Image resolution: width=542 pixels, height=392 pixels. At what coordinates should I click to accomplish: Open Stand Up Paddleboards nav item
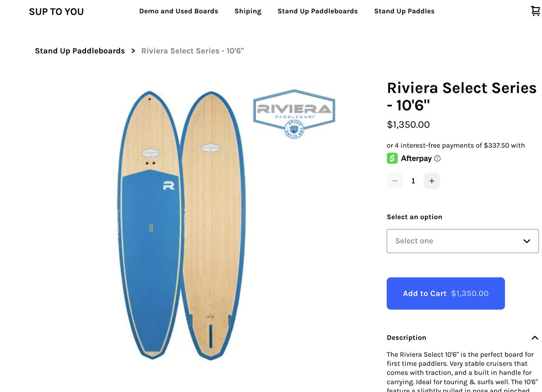point(317,11)
